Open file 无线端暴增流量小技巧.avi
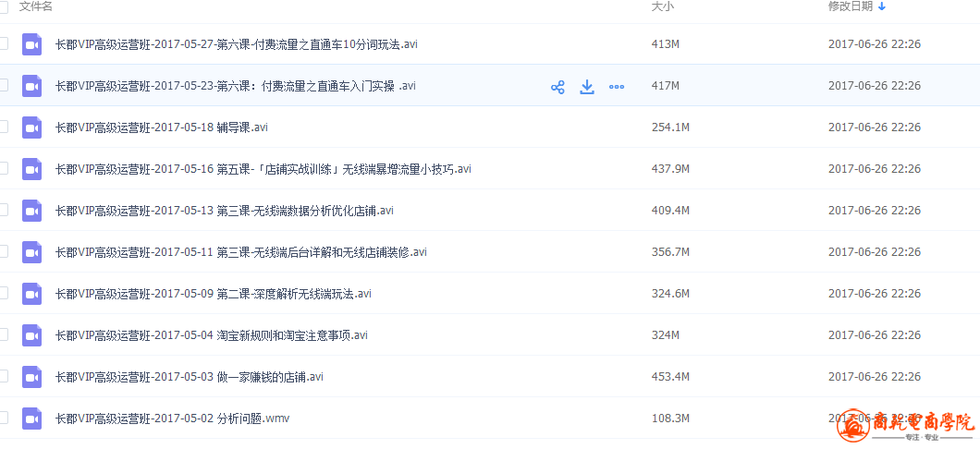This screenshot has height=449, width=980. [x=263, y=169]
